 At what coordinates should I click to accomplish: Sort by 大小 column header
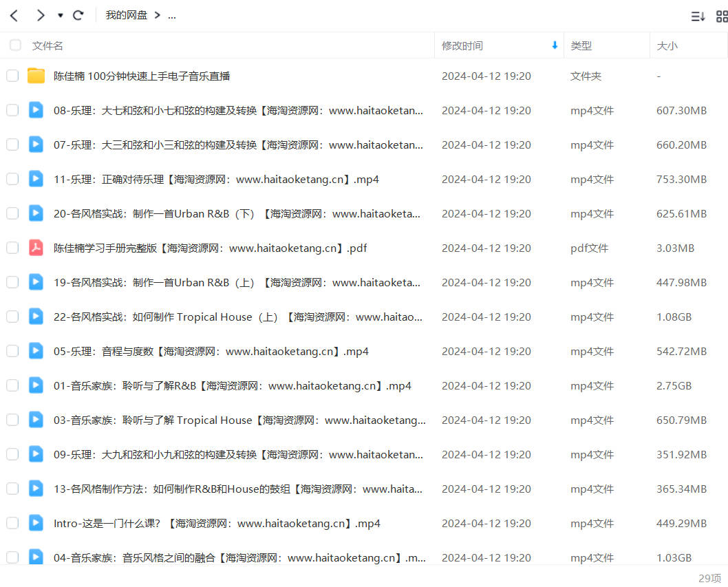pos(667,45)
